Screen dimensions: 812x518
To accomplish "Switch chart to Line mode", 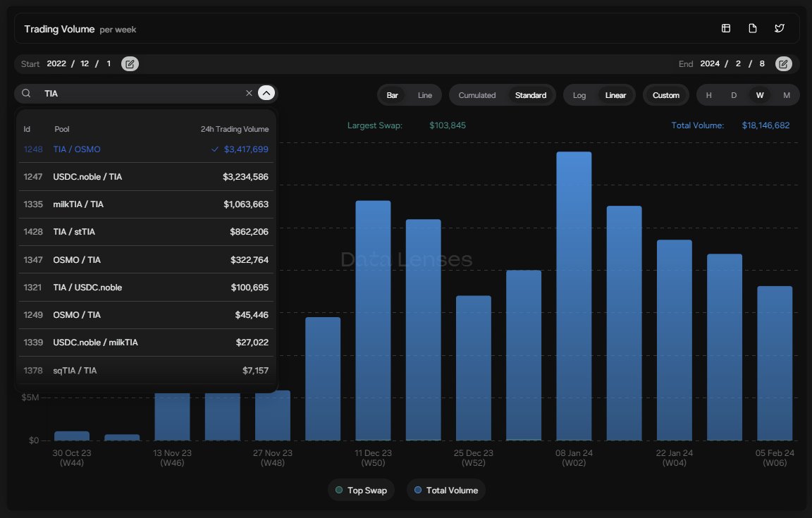I will point(424,95).
